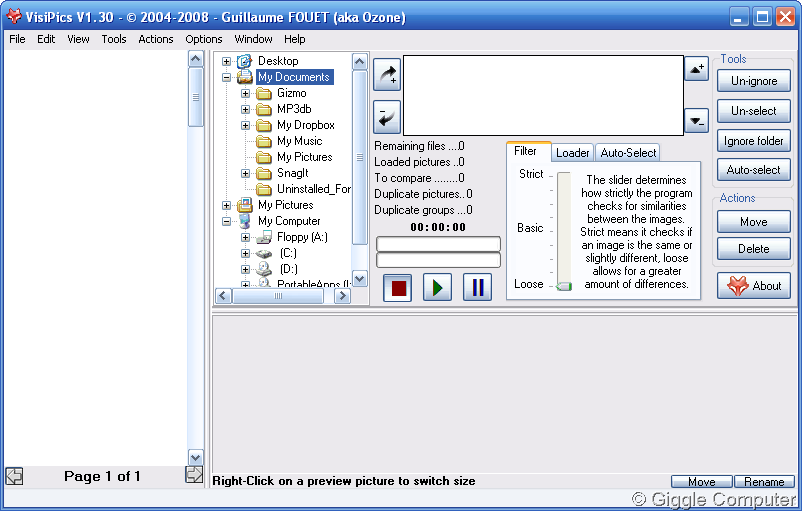This screenshot has width=802, height=511.
Task: Switch to the Loader tab
Action: pos(572,153)
